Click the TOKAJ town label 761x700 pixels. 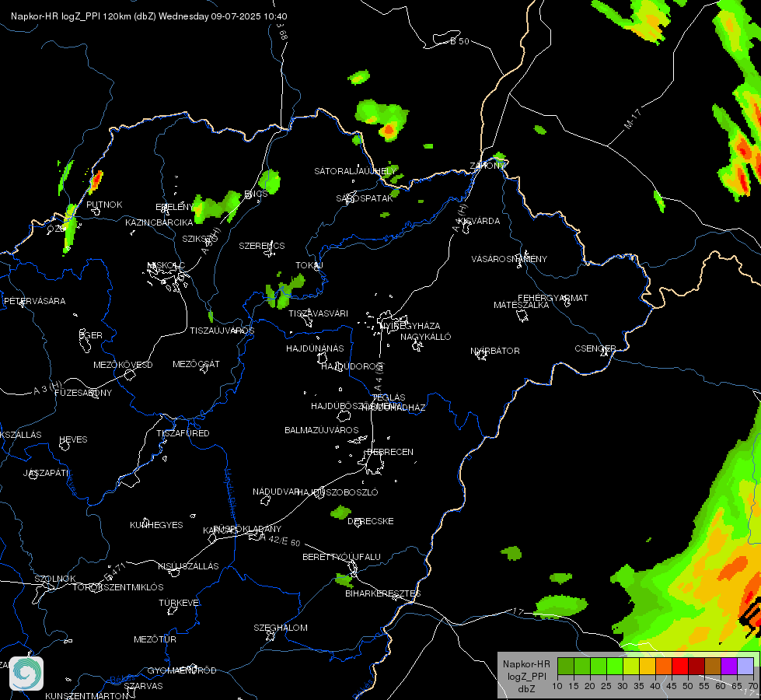pyautogui.click(x=309, y=266)
